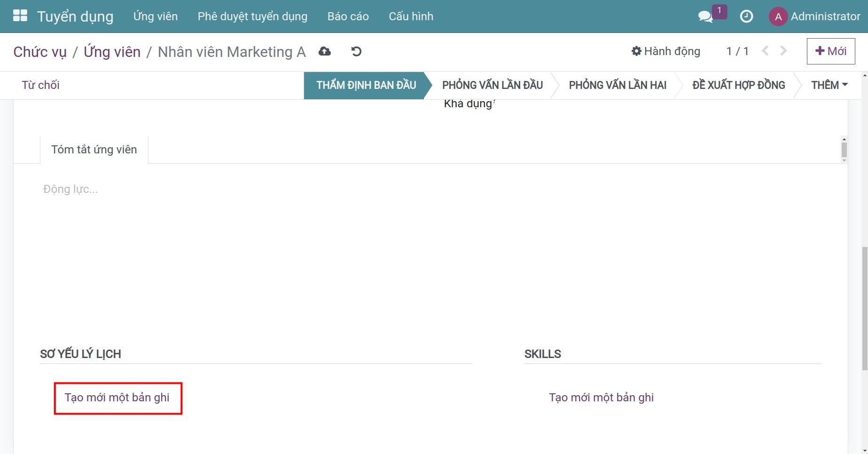
Task: Open the Cấu hình menu
Action: pos(411,16)
